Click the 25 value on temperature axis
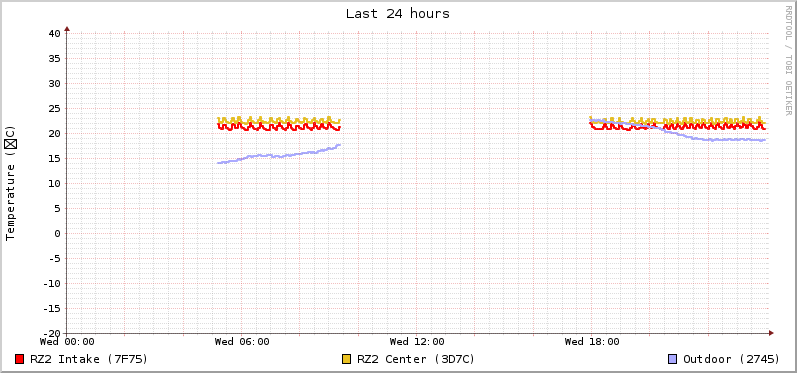Viewport: 797px width, 373px height. click(x=55, y=108)
